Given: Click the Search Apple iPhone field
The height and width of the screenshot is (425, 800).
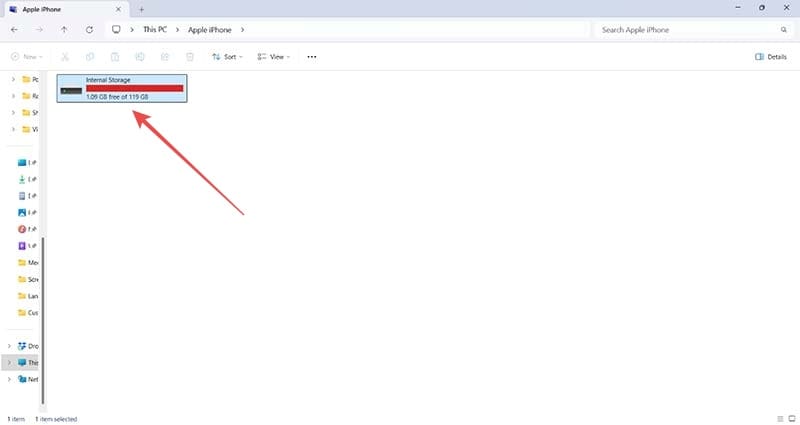Looking at the screenshot, I should [x=690, y=30].
